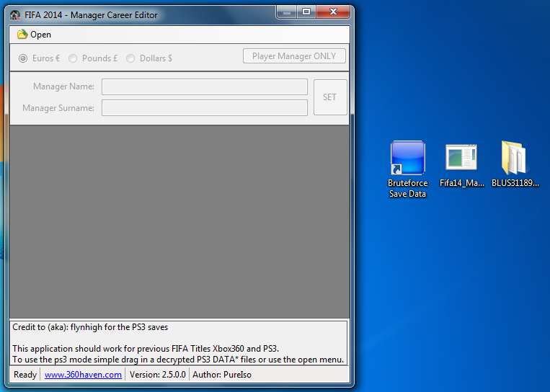550x392 pixels.
Task: Click the Open folder icon in menu
Action: tap(22, 34)
